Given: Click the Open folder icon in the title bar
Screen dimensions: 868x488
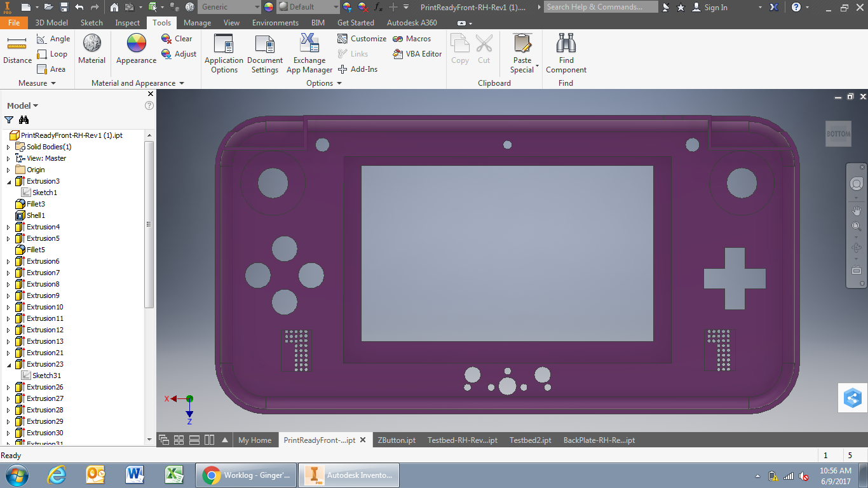Looking at the screenshot, I should 49,7.
